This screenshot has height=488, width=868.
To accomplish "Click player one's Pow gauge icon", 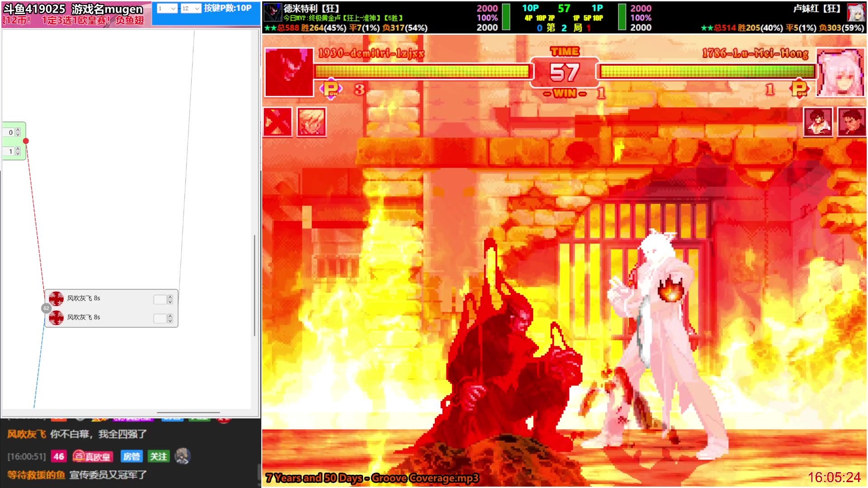I will tap(331, 89).
